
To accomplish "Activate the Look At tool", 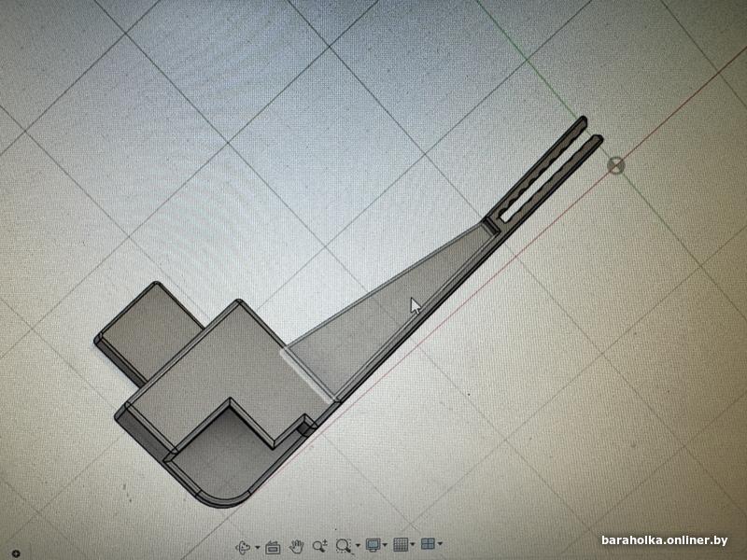I will (x=273, y=548).
